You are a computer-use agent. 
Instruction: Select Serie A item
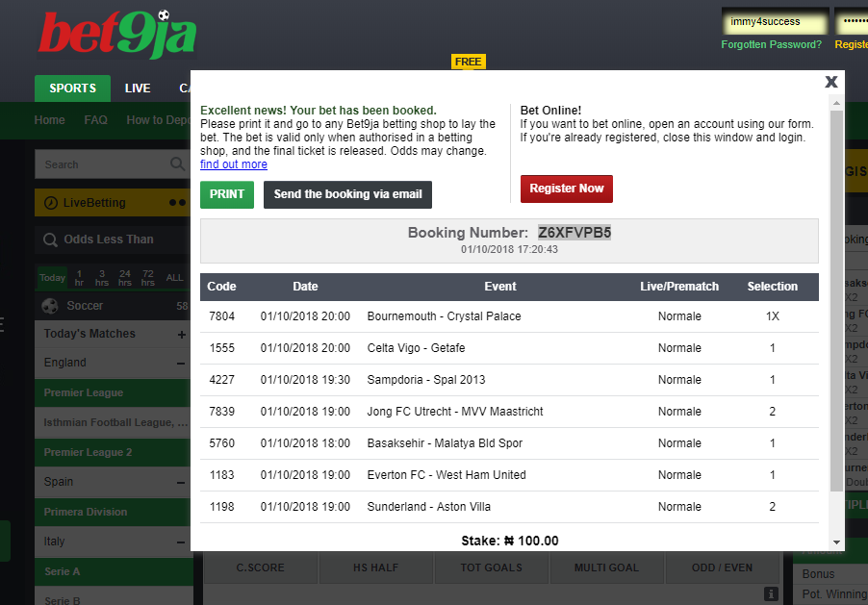coord(113,571)
